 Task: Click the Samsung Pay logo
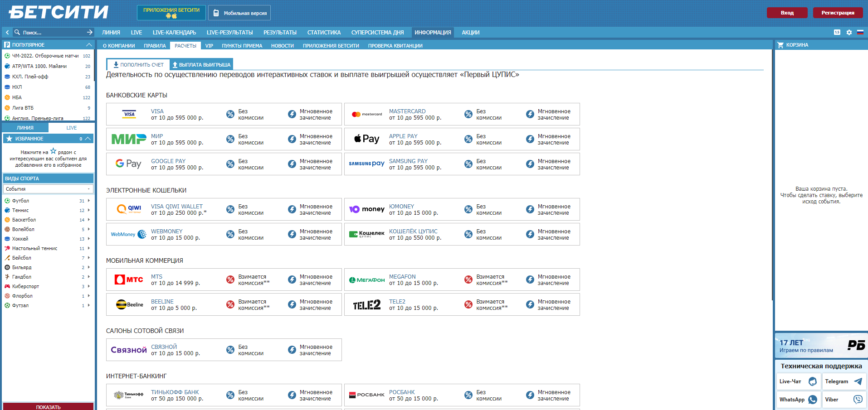click(366, 164)
